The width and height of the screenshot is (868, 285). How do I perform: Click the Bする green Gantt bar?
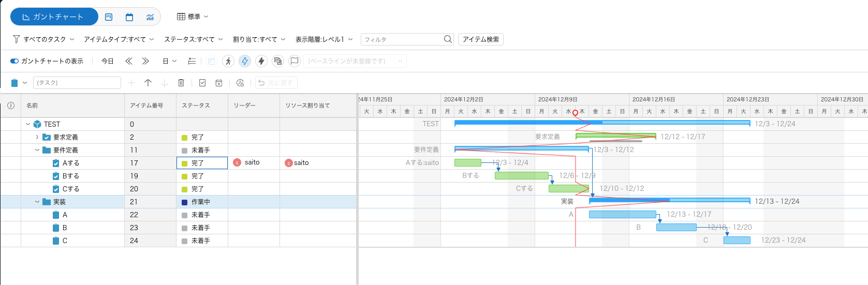click(x=522, y=175)
